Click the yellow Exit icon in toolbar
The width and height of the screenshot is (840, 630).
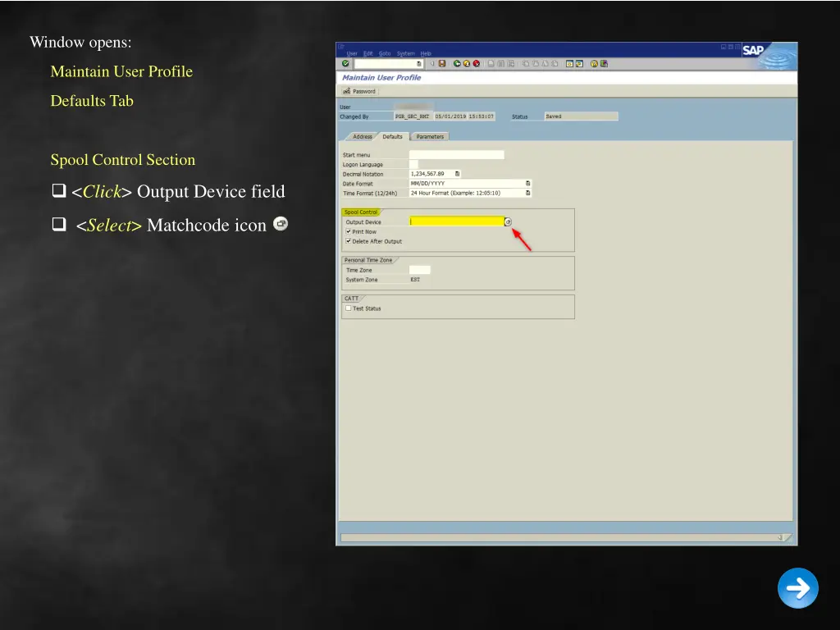[x=466, y=63]
